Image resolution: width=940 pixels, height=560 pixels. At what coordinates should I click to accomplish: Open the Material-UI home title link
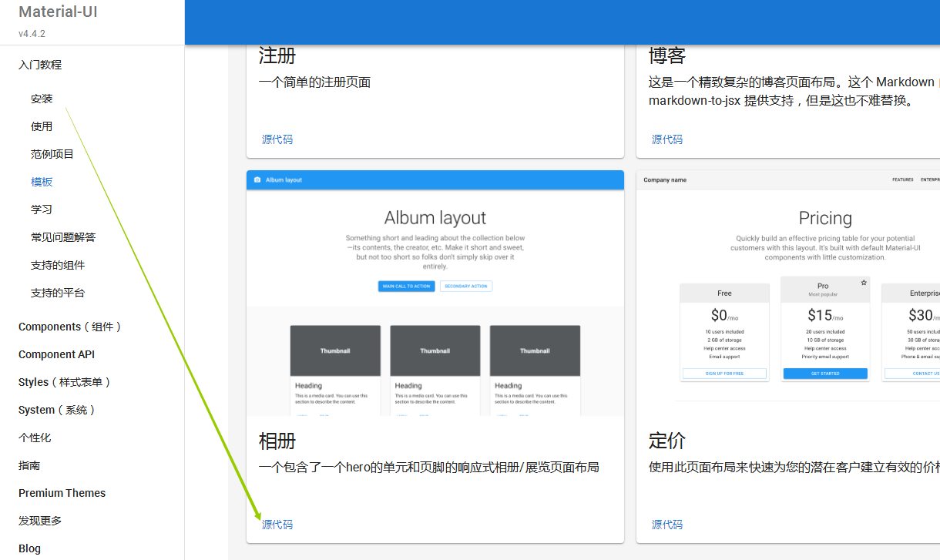coord(58,12)
